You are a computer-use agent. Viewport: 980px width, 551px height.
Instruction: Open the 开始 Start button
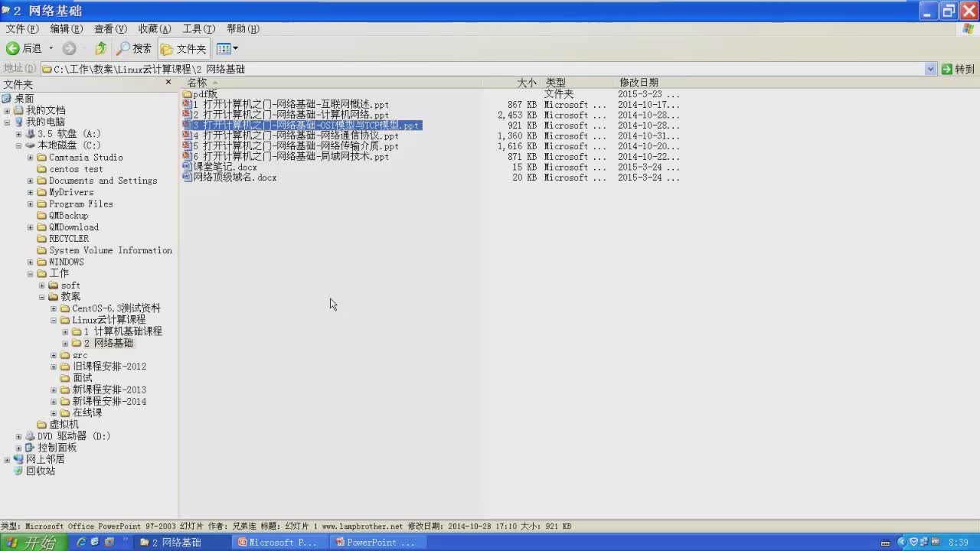click(x=34, y=543)
